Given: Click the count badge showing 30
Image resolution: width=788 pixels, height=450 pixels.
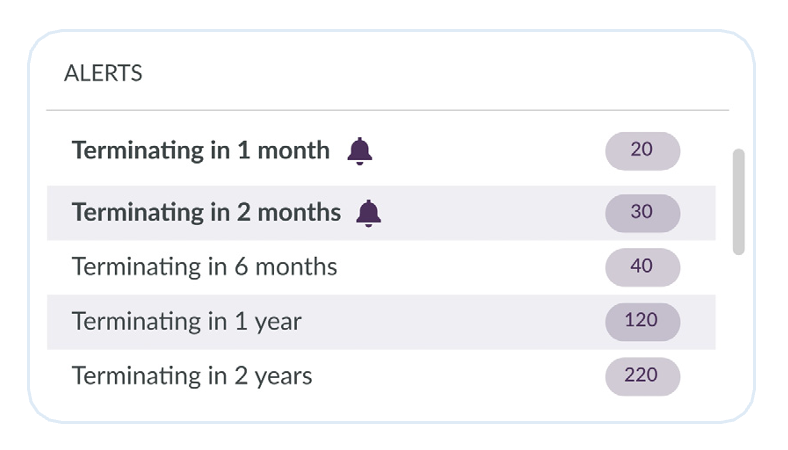Looking at the screenshot, I should pos(642,213).
